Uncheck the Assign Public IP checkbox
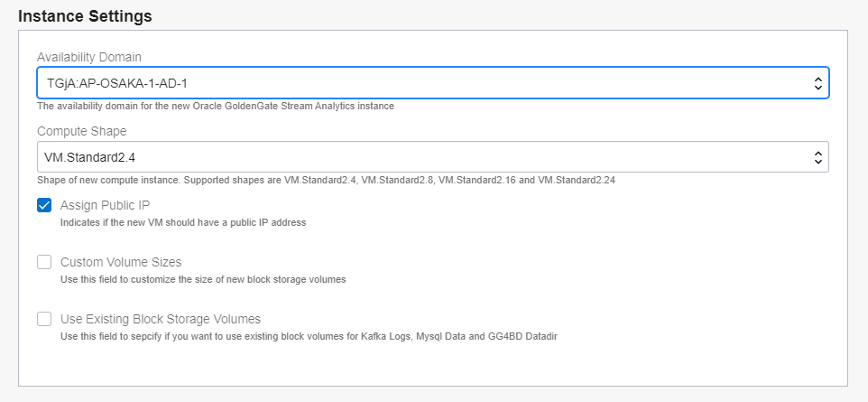Image resolution: width=868 pixels, height=402 pixels. [x=44, y=205]
